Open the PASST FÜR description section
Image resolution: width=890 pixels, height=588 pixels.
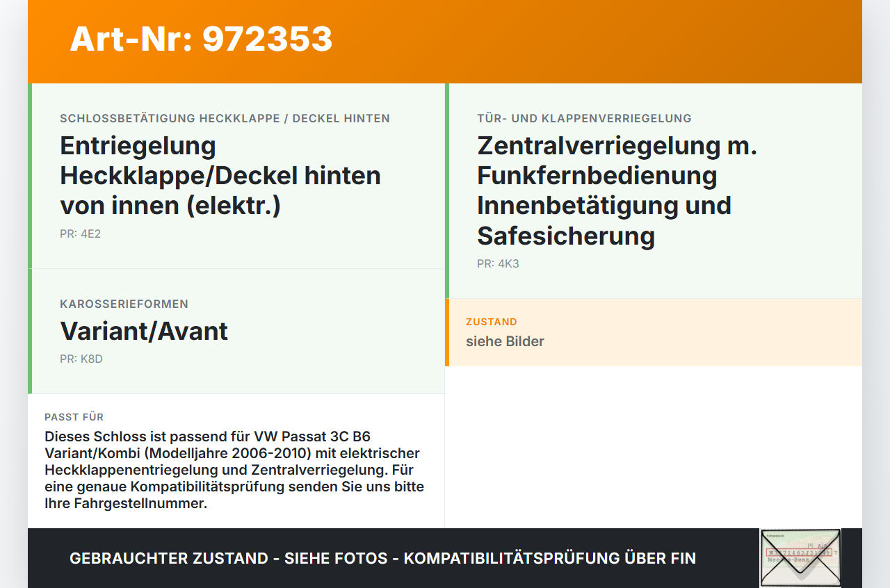tap(74, 417)
